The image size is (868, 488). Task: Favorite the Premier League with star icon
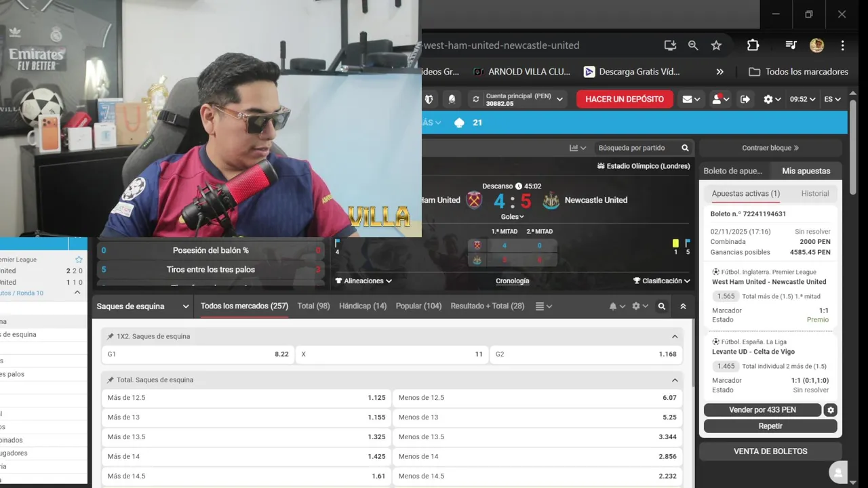[79, 260]
